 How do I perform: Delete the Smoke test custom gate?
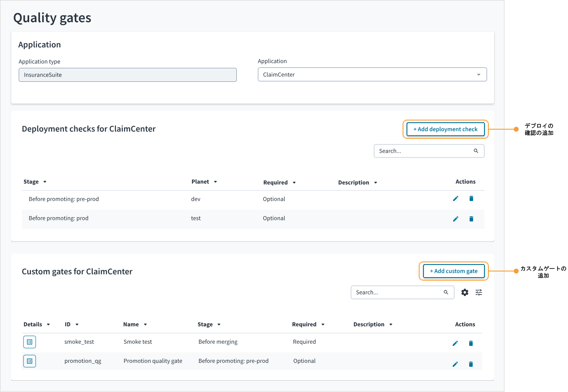(x=471, y=343)
